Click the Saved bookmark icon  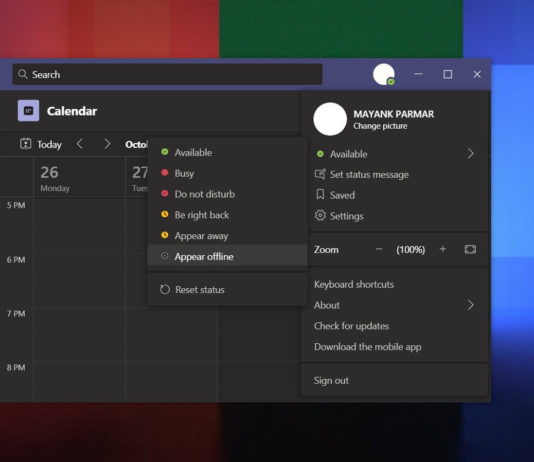pyautogui.click(x=320, y=195)
